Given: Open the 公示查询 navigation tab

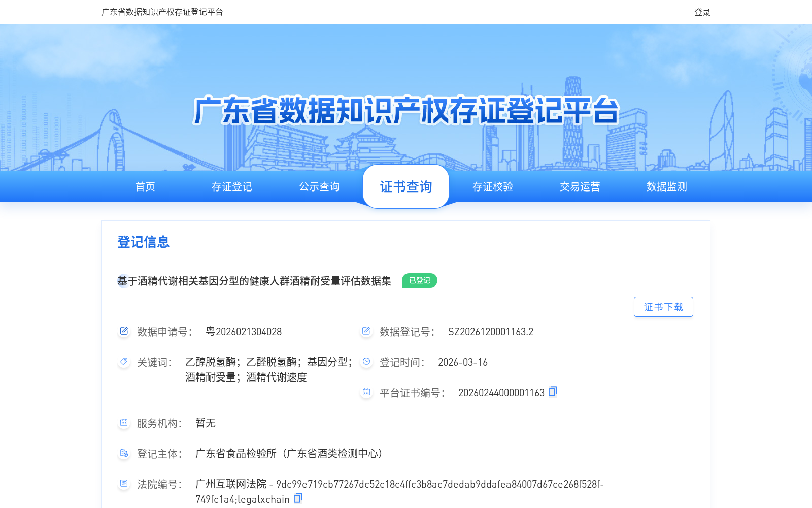Looking at the screenshot, I should 319,187.
